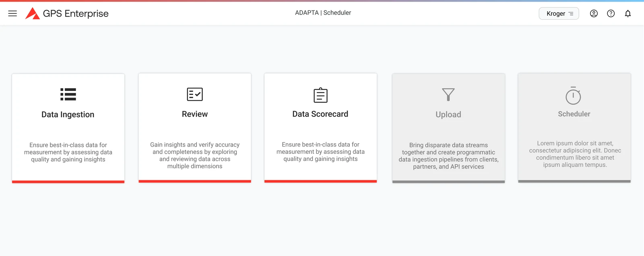This screenshot has width=644, height=256.
Task: Open the hamburger navigation menu
Action: 12,13
